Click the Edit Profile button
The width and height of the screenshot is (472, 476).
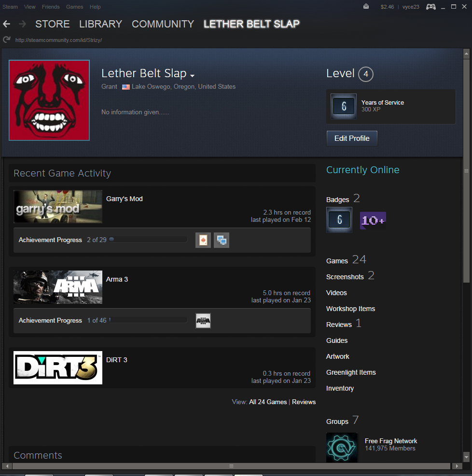point(352,138)
